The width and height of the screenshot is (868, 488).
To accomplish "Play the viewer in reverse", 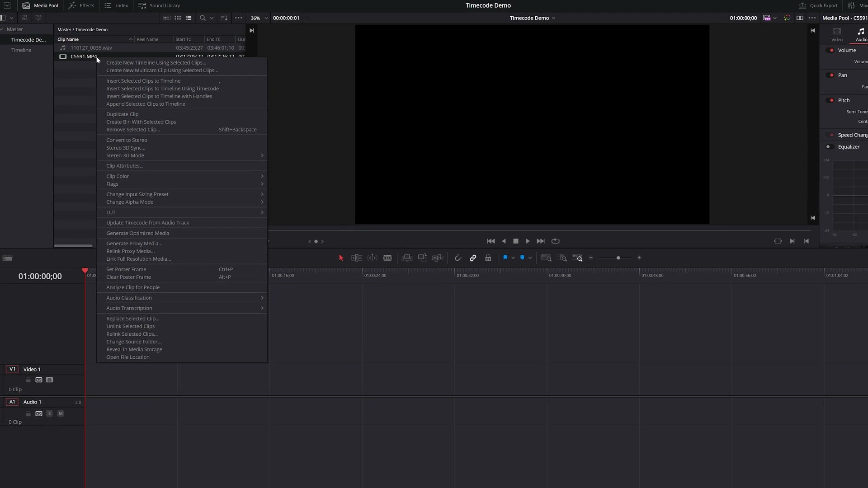I will point(504,241).
